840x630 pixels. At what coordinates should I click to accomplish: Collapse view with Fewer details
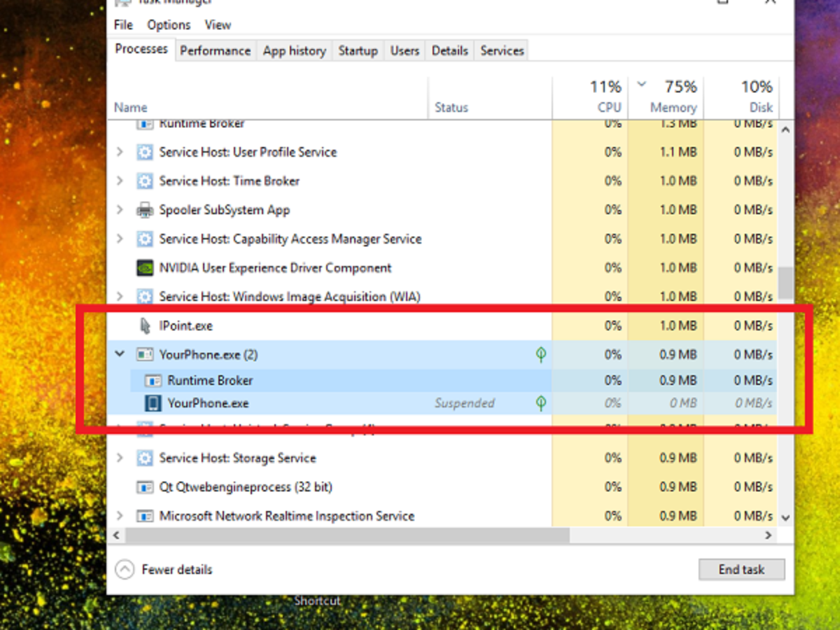(176, 569)
